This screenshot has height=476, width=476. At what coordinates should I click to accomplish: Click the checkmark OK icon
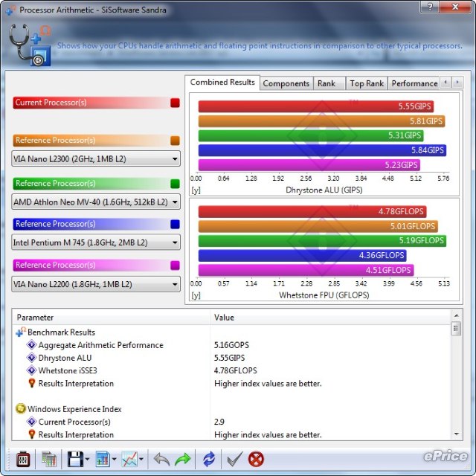point(234,459)
